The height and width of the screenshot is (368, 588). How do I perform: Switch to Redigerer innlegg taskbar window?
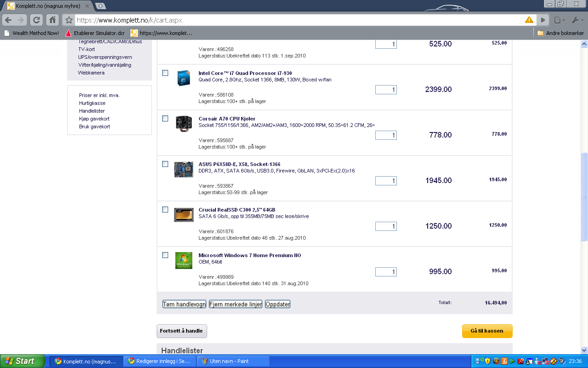point(159,361)
